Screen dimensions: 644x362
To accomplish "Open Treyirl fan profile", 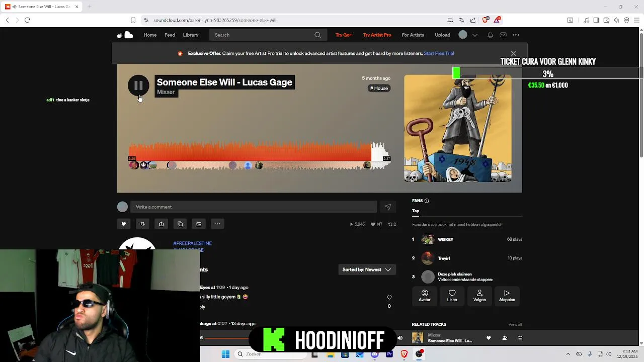I will (x=444, y=258).
